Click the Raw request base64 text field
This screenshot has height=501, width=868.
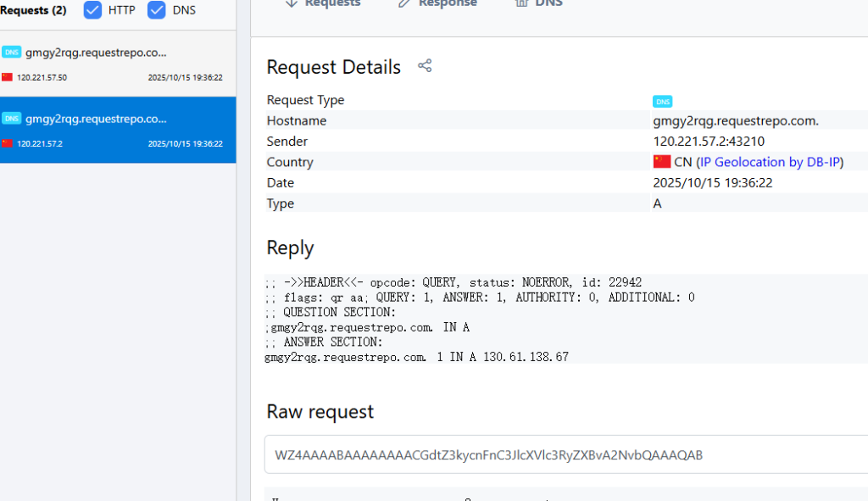pos(565,455)
